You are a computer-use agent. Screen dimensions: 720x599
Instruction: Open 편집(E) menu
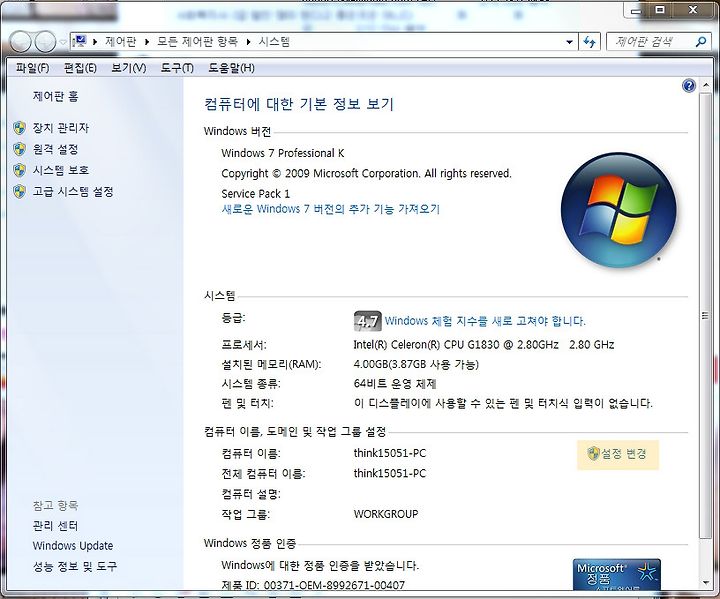80,68
